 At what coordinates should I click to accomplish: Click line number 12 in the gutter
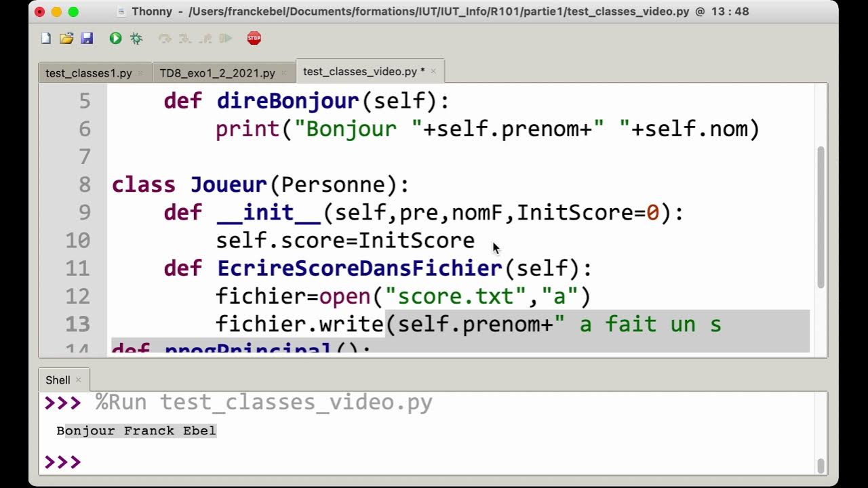tap(78, 296)
